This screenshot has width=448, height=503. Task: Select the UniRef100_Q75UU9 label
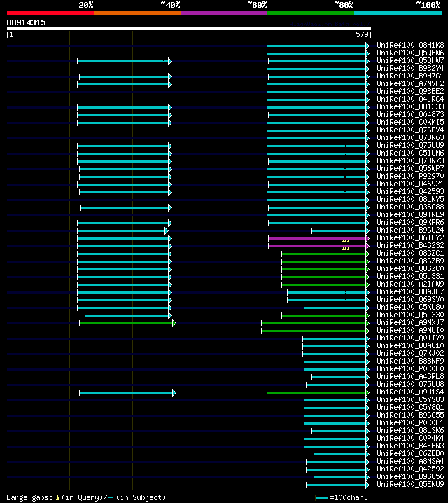pos(410,145)
